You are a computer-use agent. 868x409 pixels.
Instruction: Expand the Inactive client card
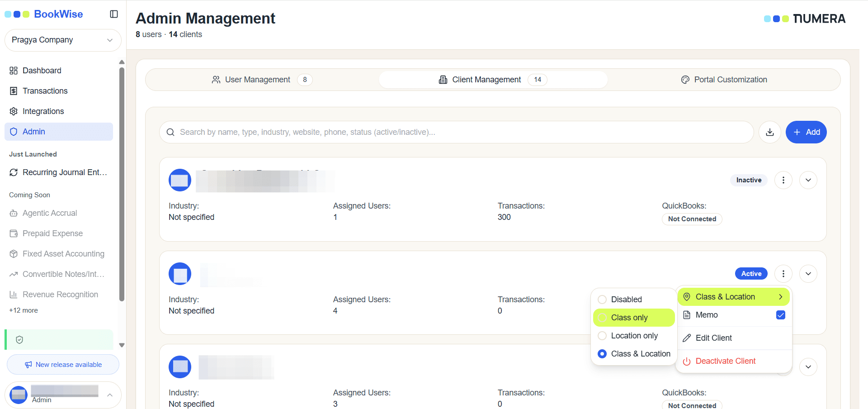[808, 180]
